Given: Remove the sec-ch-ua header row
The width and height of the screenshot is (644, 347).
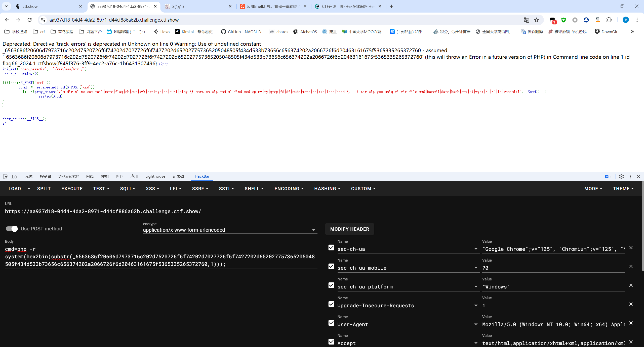Looking at the screenshot, I should pos(631,248).
